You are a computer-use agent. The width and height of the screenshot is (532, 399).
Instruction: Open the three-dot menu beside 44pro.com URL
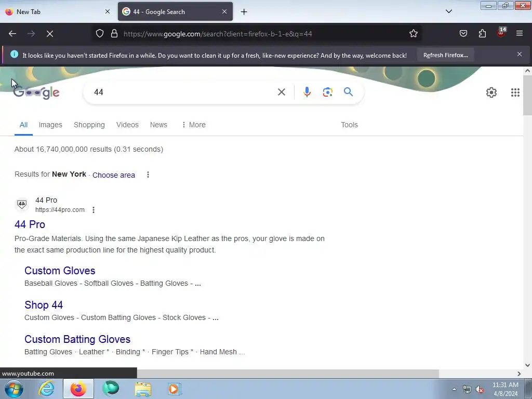point(94,210)
